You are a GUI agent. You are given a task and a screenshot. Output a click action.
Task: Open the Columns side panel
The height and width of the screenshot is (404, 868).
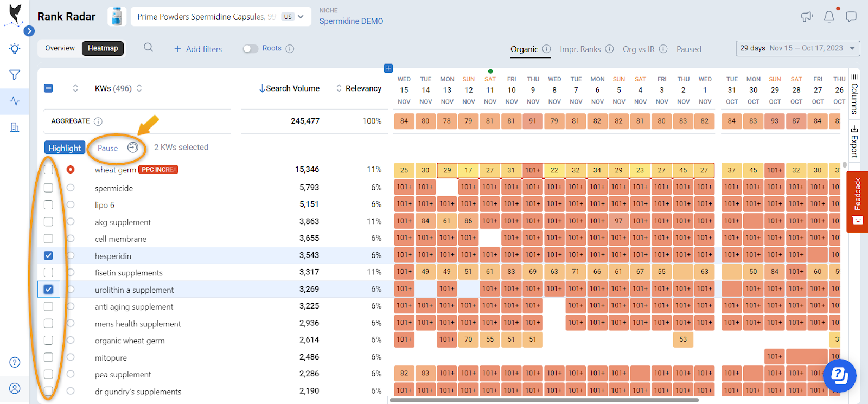coord(854,94)
